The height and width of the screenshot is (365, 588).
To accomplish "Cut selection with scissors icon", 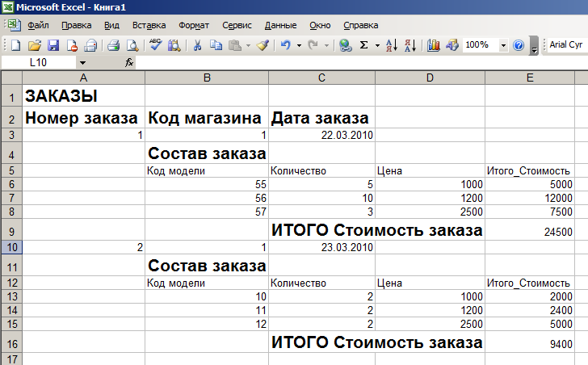I will 197,45.
